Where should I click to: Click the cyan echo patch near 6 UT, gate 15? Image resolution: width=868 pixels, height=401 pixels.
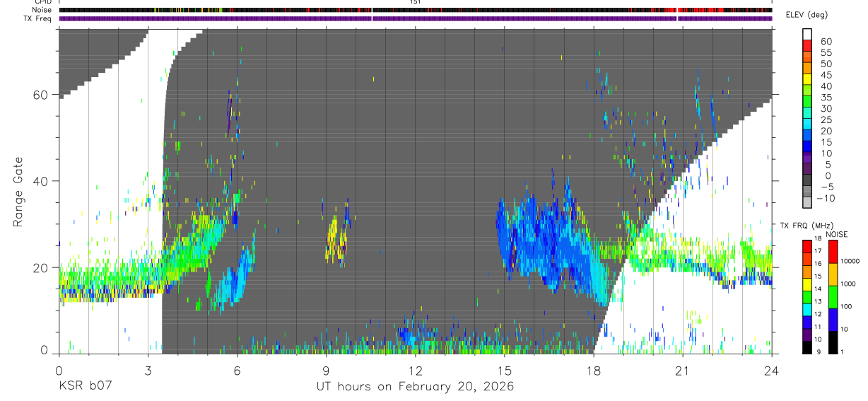point(235,279)
